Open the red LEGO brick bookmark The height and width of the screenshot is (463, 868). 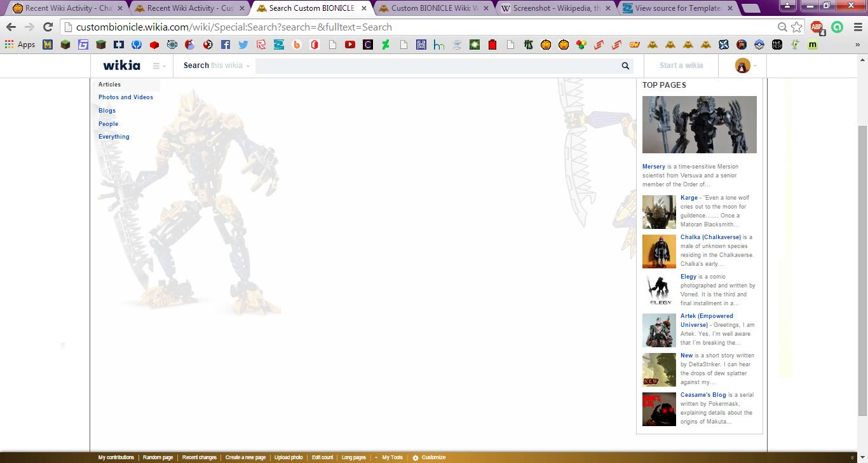click(x=154, y=45)
